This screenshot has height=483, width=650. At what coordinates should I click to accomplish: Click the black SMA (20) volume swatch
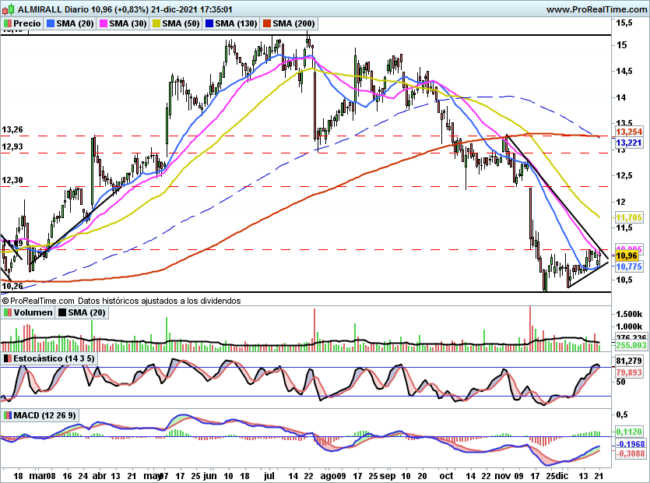(63, 313)
